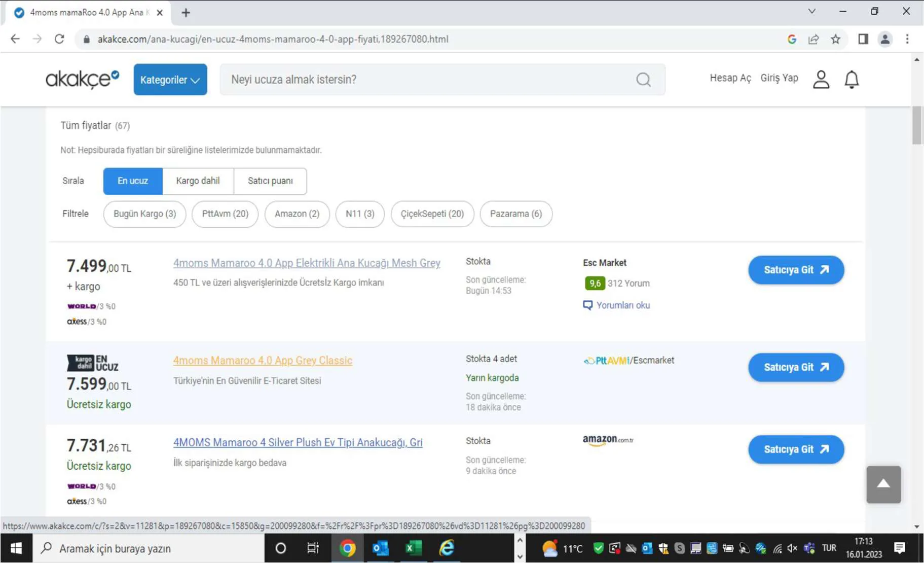Click 'Satıcıya Git' for the PttAVM offer

[796, 367]
